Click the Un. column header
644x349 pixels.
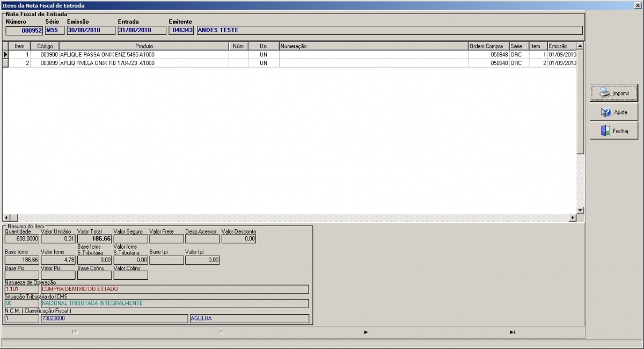[264, 46]
